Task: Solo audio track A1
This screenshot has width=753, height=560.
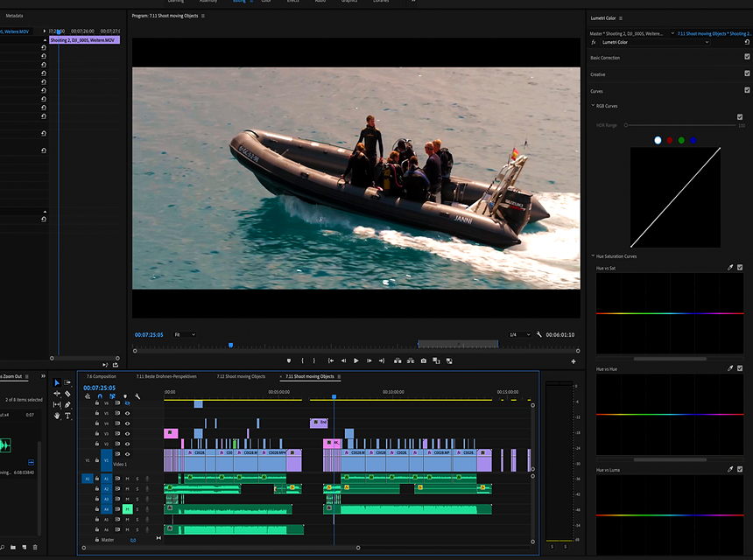Action: pyautogui.click(x=137, y=479)
